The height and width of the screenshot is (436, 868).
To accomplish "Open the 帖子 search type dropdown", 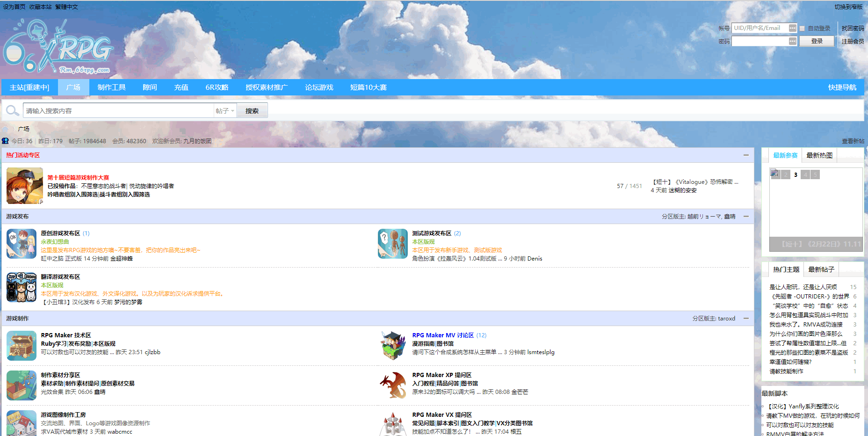I will (225, 111).
